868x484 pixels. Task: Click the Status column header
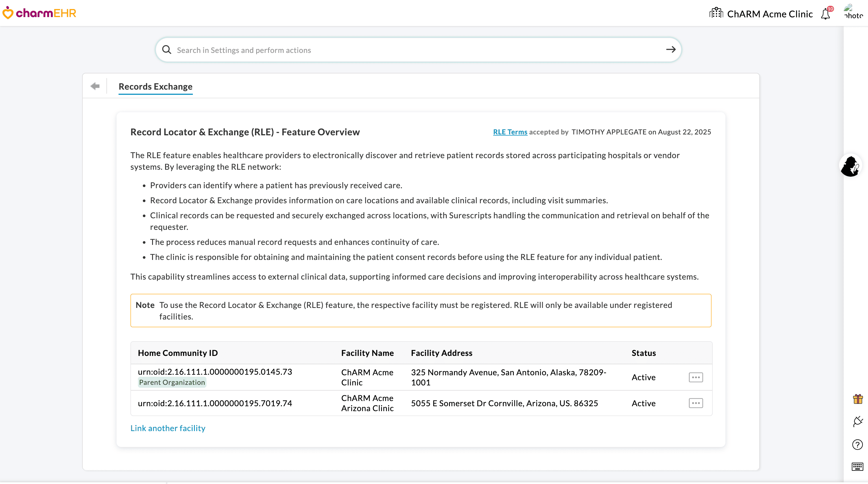[643, 353]
